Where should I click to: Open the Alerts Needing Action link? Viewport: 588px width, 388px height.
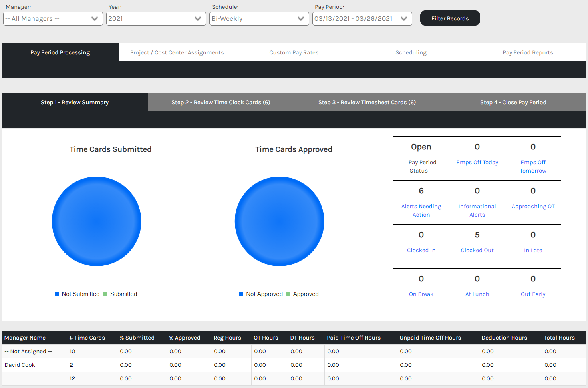421,210
